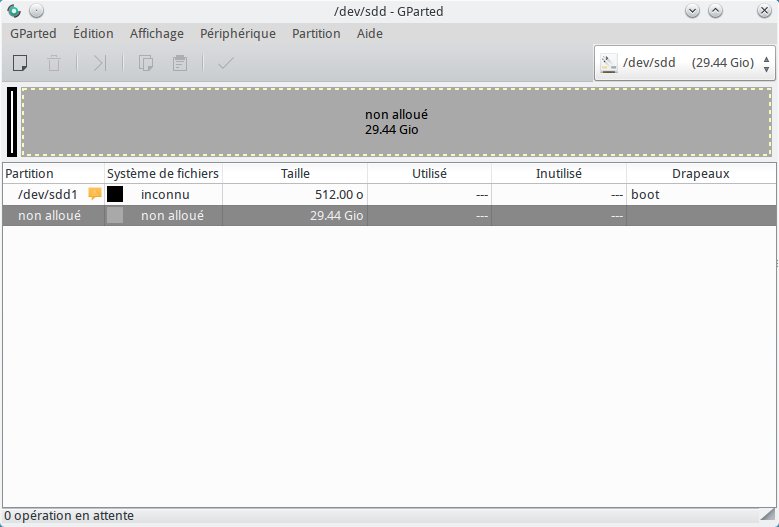Select the small black sdd1 block in disk map

pyautogui.click(x=12, y=122)
